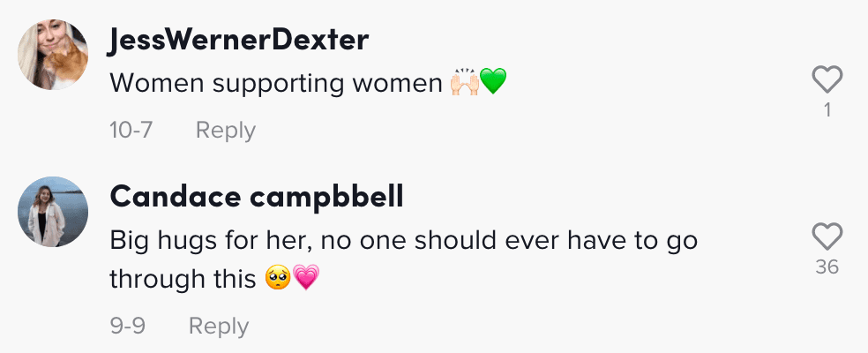Click the raised hands emoji in Jess's comment

[465, 83]
